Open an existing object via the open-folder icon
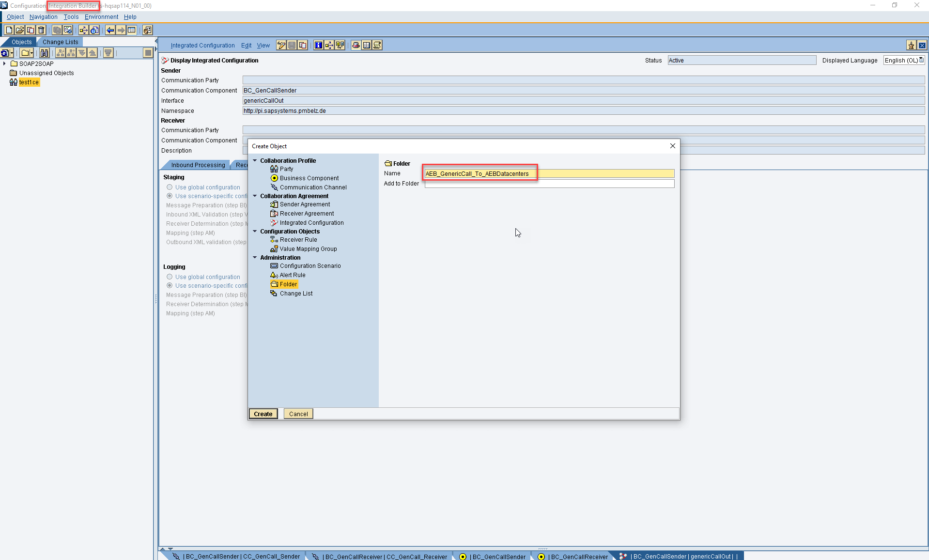This screenshot has height=560, width=929. click(19, 30)
